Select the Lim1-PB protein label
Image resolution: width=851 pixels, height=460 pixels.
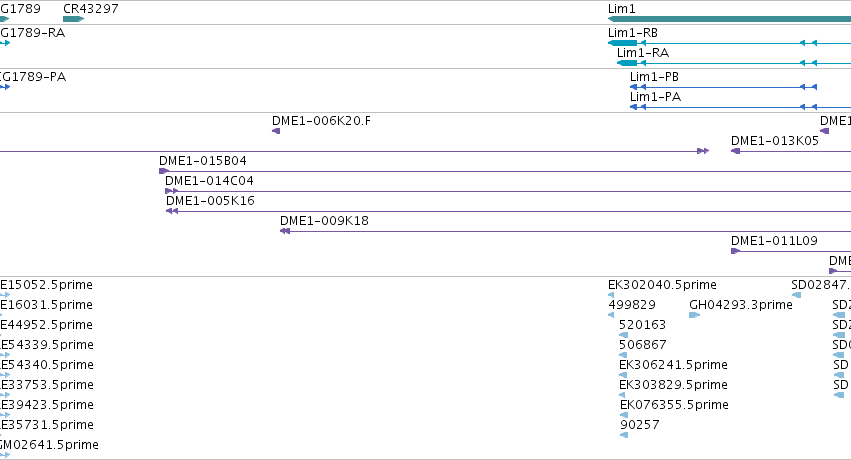click(655, 76)
